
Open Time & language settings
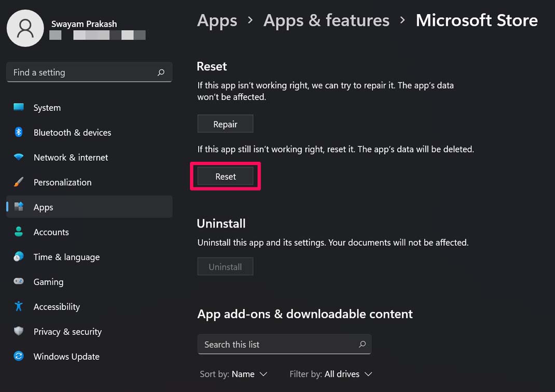pos(89,257)
